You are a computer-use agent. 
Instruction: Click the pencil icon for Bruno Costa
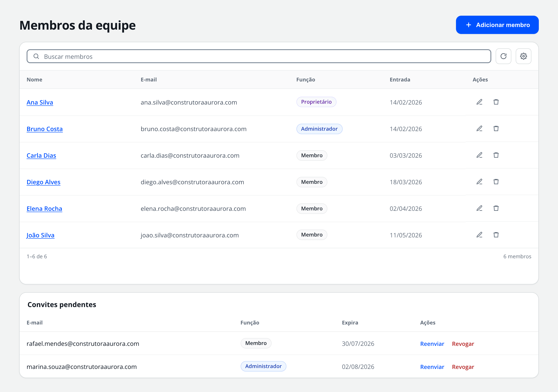(x=479, y=128)
